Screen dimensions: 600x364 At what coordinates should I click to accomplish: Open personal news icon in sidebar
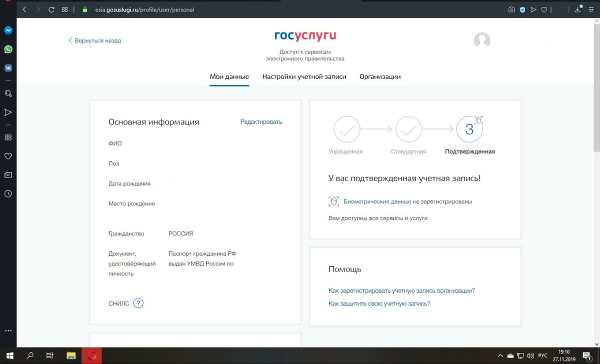pyautogui.click(x=8, y=175)
